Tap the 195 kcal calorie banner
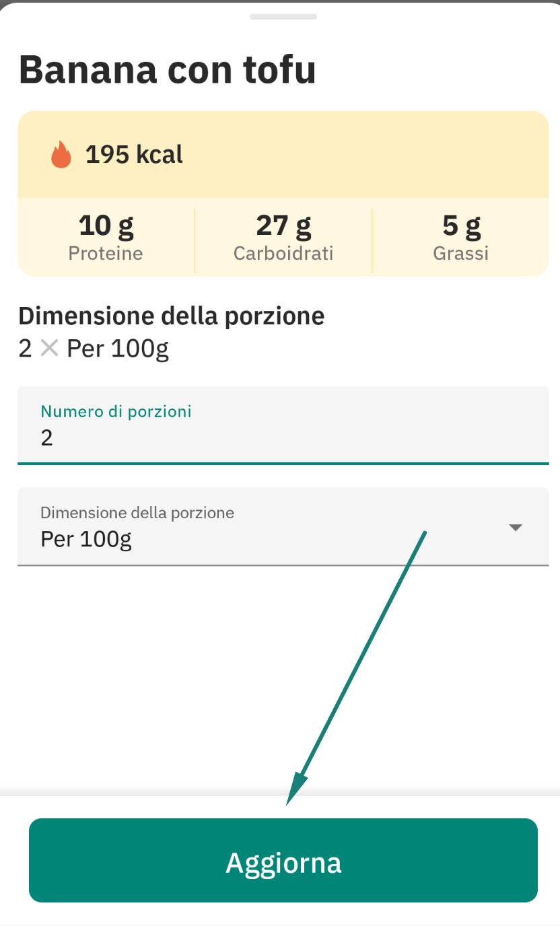 click(283, 154)
